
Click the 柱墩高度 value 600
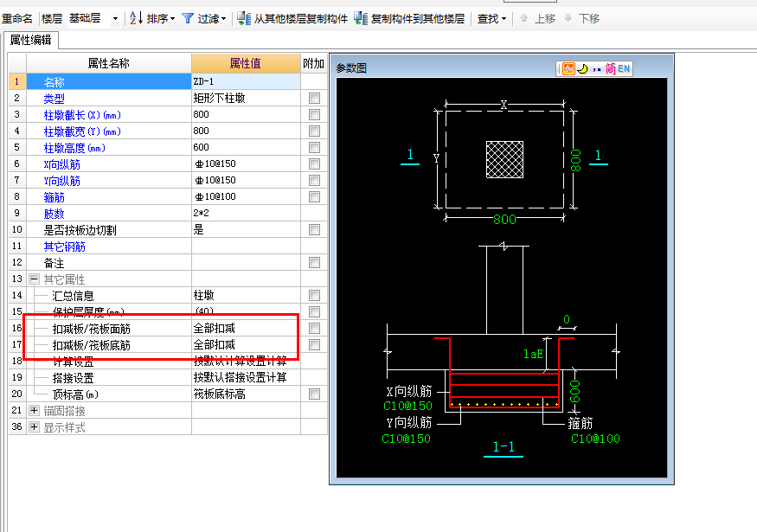click(246, 147)
